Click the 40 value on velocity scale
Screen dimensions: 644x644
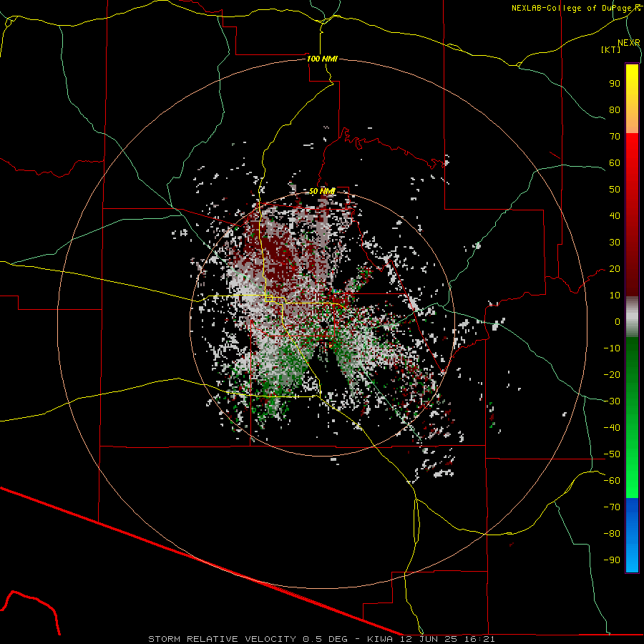615,215
